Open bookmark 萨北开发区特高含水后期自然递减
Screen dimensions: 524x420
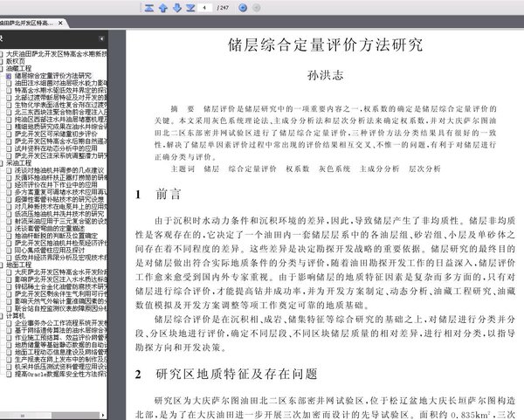pos(61,141)
